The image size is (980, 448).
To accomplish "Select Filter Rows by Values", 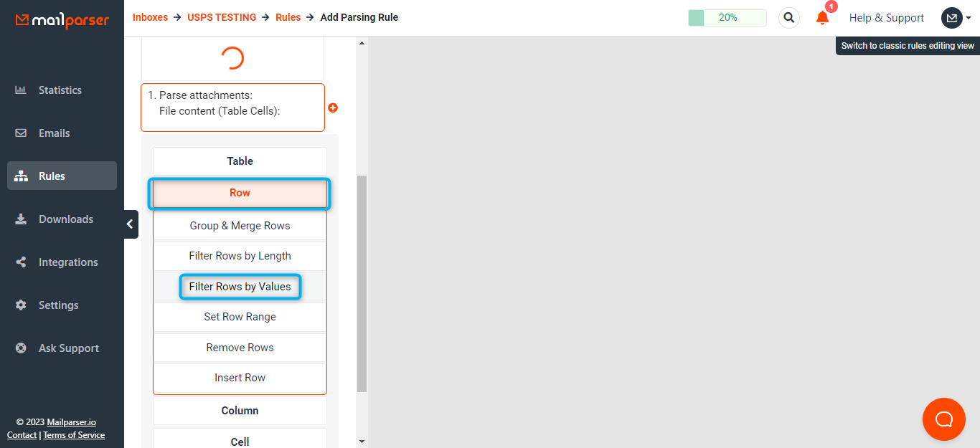I will [240, 287].
